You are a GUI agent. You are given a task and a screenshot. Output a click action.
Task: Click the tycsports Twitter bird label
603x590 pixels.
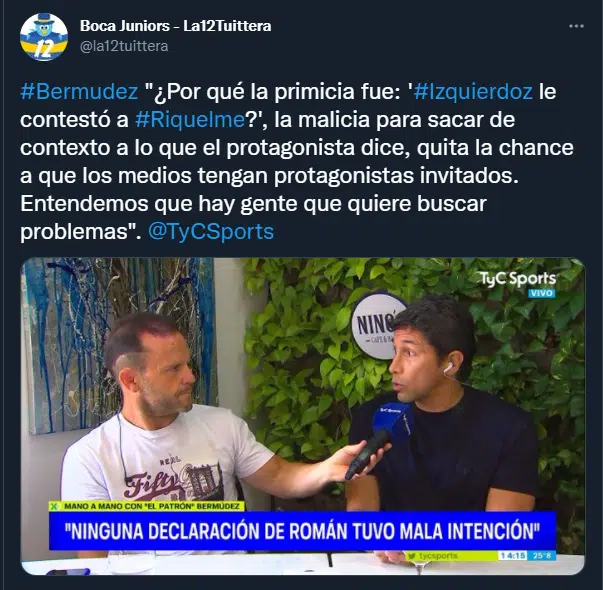[x=433, y=555]
